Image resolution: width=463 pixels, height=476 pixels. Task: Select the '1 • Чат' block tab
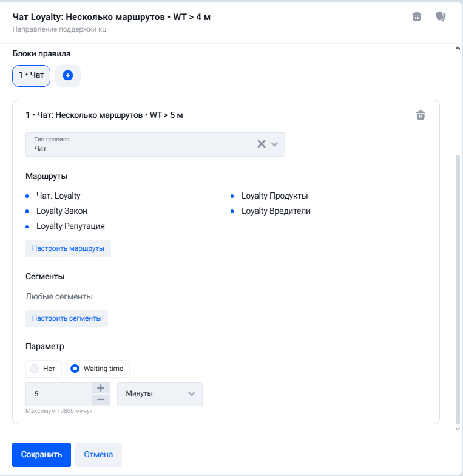click(x=32, y=75)
